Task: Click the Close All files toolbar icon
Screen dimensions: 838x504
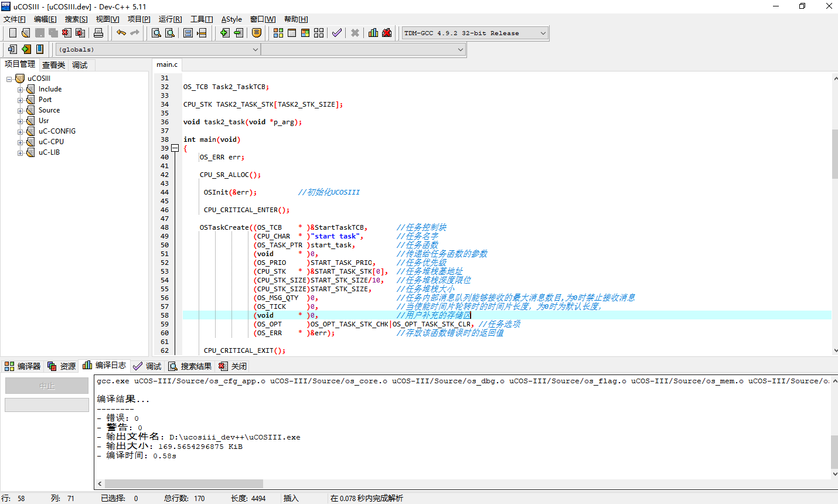Action: (81, 33)
